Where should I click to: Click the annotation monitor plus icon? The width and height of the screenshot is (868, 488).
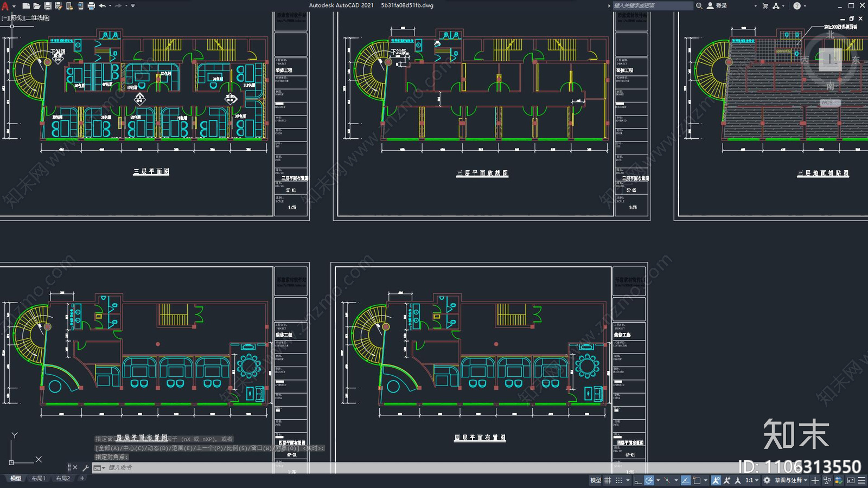pyautogui.click(x=815, y=480)
